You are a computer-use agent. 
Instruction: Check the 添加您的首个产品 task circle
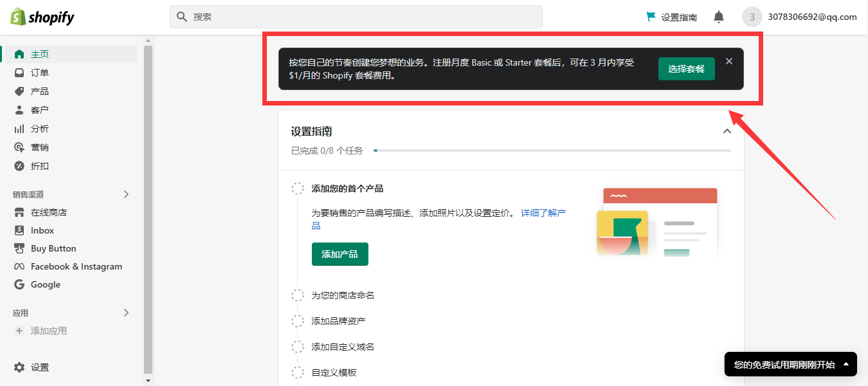[298, 188]
